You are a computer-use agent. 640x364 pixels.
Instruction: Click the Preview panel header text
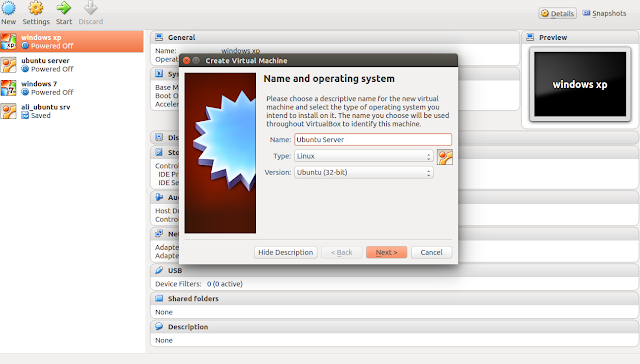(553, 37)
